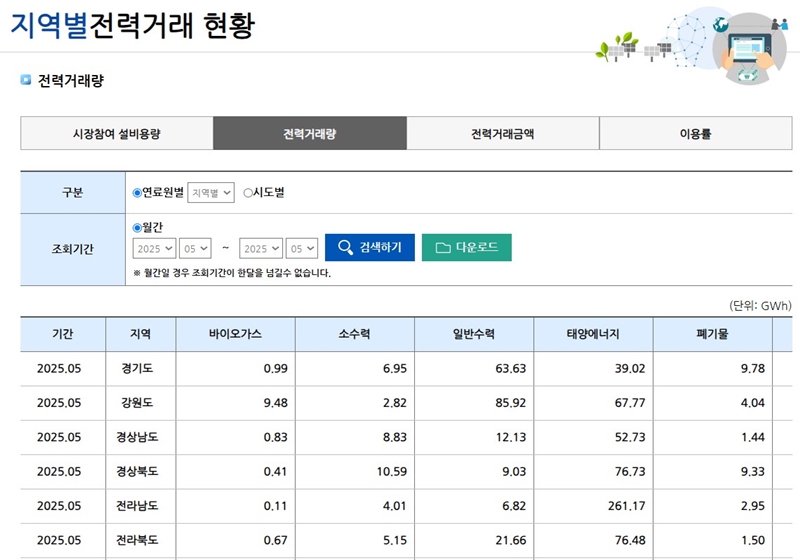Click the magnifier icon on the search button

(345, 247)
